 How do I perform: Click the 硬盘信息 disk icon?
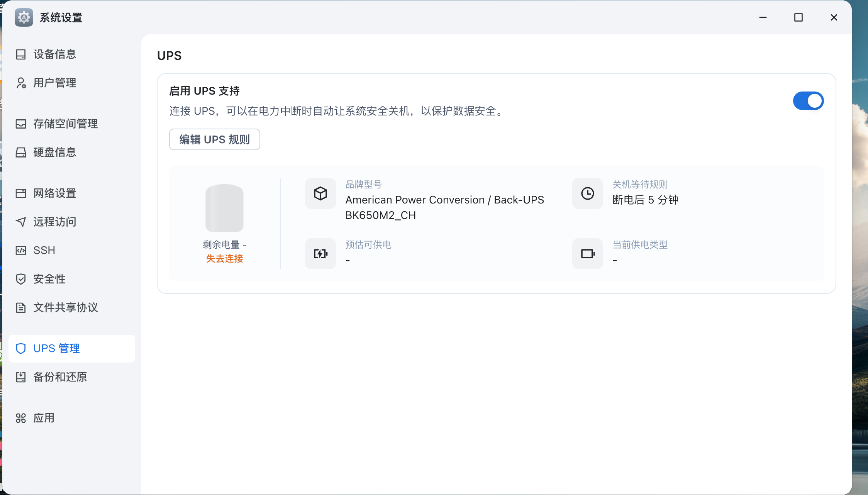(21, 153)
